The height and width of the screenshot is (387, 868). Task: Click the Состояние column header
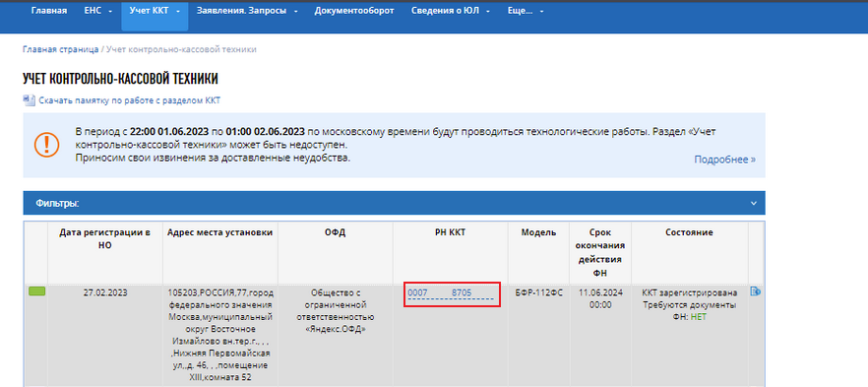[689, 232]
